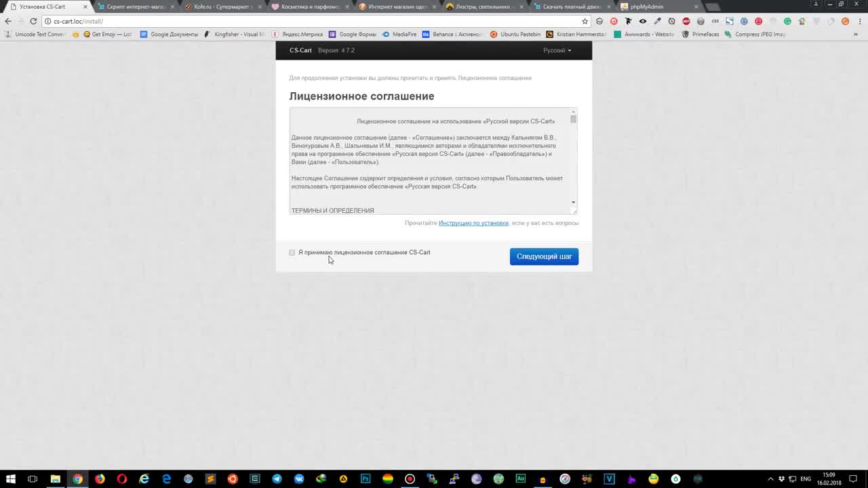Open the Kristian Hammerstad bookmark
The height and width of the screenshot is (488, 868).
(x=576, y=34)
